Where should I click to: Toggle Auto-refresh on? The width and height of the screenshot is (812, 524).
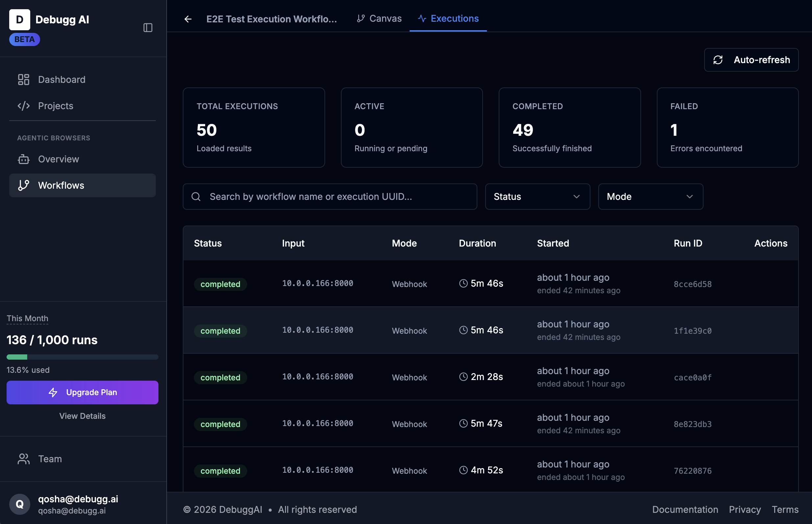point(751,60)
